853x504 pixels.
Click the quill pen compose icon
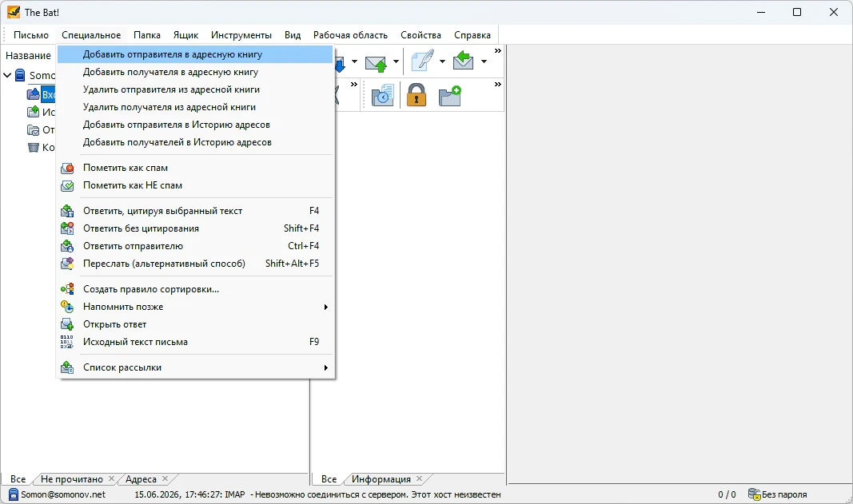(423, 61)
